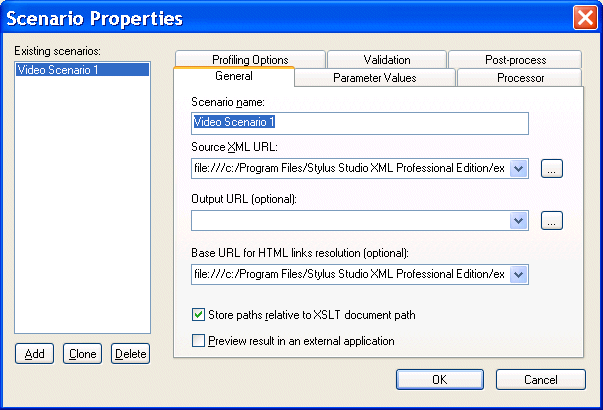Switch to the Profiling Options tab
Screen dimensions: 603x410
249,60
